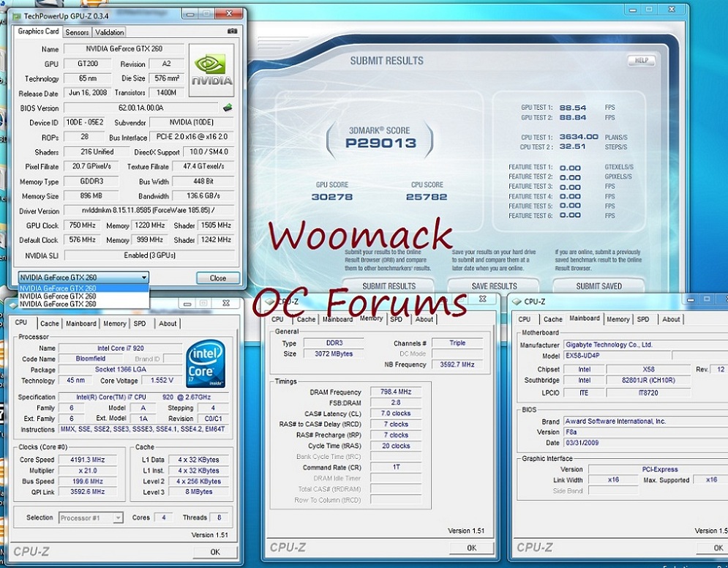The height and width of the screenshot is (568, 728).
Task: Open the Processor #1 selection dropdown
Action: 91,517
